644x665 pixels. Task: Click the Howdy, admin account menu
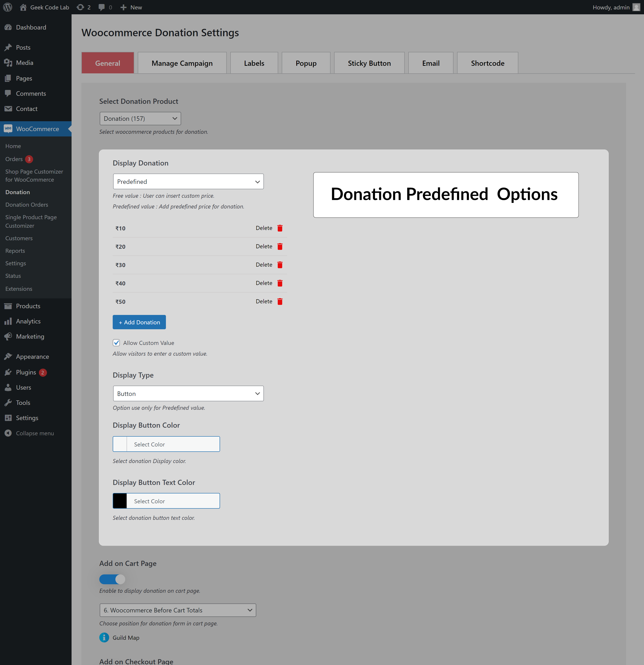pos(616,7)
